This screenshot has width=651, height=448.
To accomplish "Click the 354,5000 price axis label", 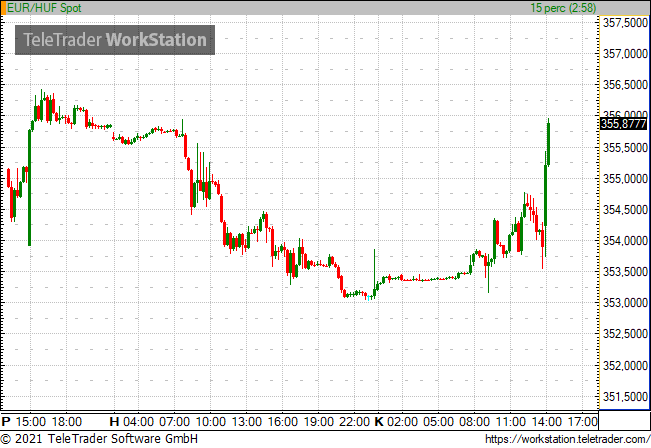I will (x=625, y=210).
